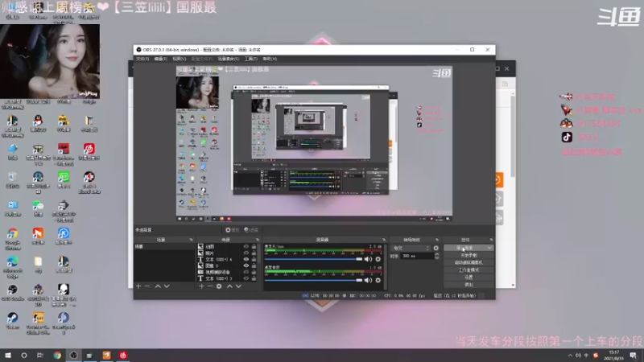The width and height of the screenshot is (644, 362).
Task: Pop out the 混音器 dock panel
Action: (x=384, y=240)
